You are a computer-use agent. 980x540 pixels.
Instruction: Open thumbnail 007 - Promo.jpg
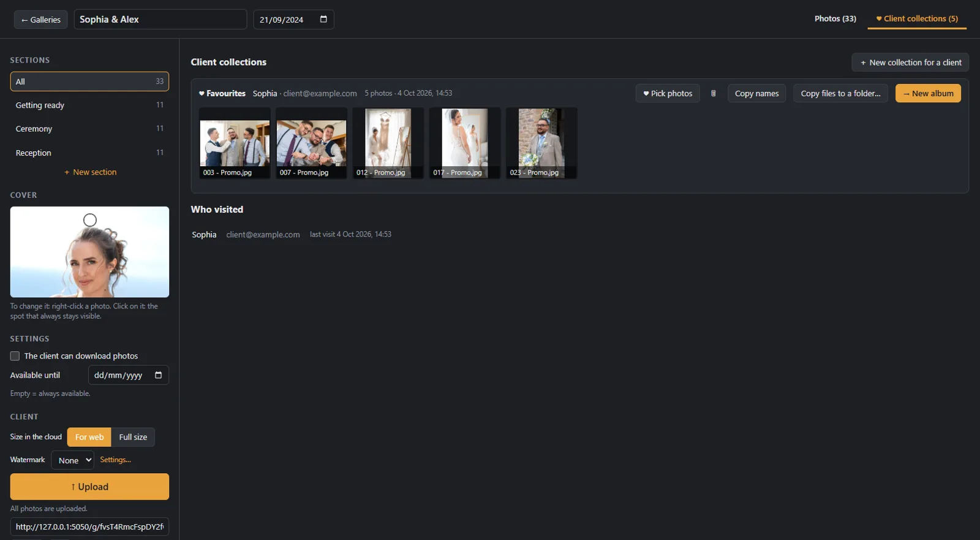311,143
